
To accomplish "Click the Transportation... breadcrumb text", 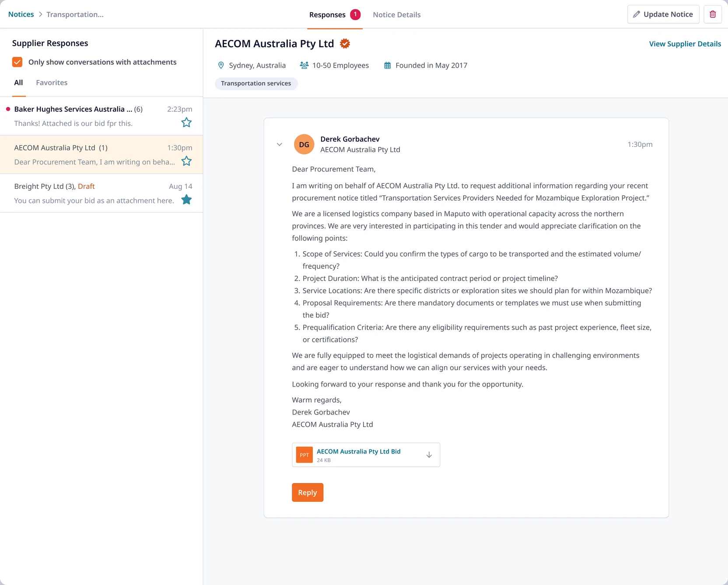I will click(75, 14).
